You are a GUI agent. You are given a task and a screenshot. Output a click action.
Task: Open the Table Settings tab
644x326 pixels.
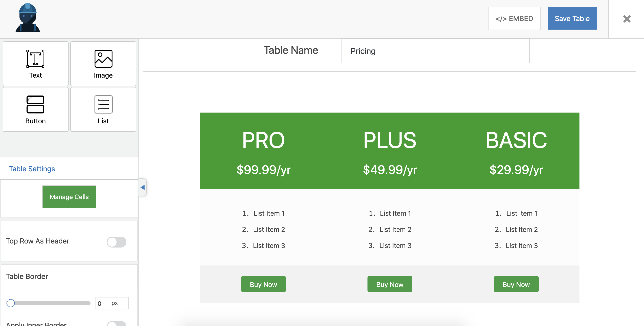click(x=32, y=169)
